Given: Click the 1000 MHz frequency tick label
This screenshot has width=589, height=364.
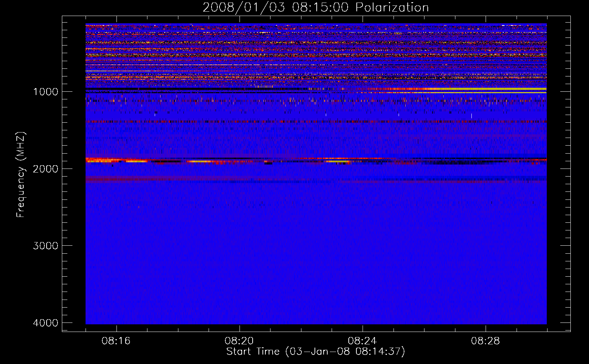Looking at the screenshot, I should coord(46,92).
